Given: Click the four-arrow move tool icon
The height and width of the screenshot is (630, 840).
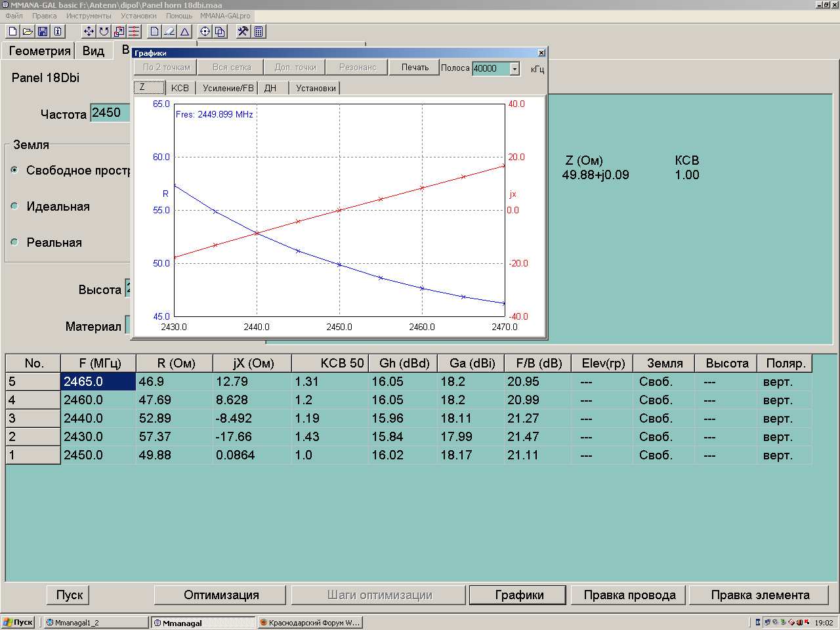Looking at the screenshot, I should 89,31.
